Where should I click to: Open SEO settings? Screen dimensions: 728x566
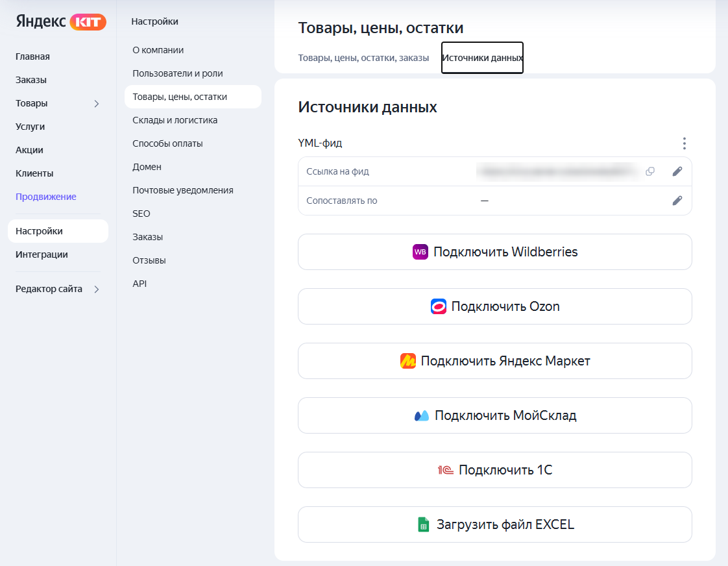click(x=141, y=214)
